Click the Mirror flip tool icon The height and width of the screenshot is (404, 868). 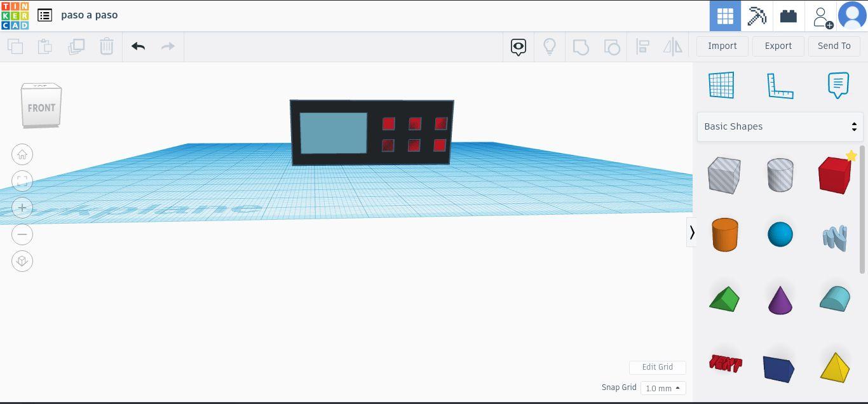coord(672,46)
